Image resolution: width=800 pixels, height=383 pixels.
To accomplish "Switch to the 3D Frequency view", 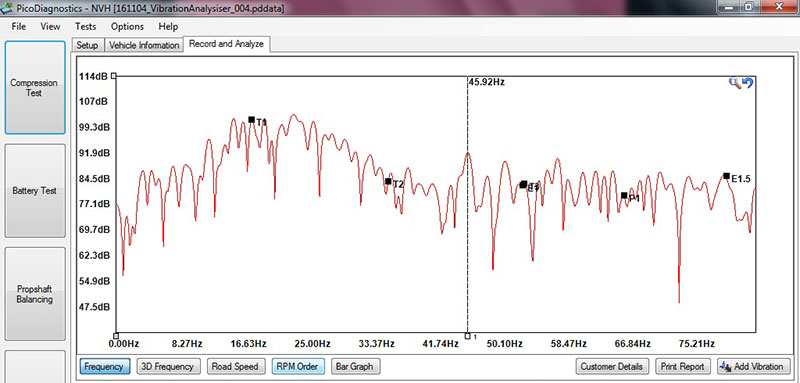I will coord(168,366).
